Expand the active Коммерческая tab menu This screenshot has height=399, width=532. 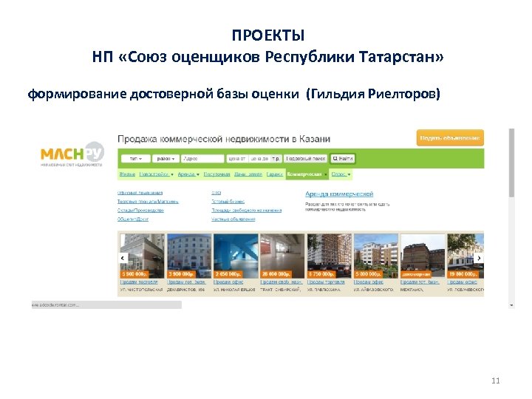[307, 174]
